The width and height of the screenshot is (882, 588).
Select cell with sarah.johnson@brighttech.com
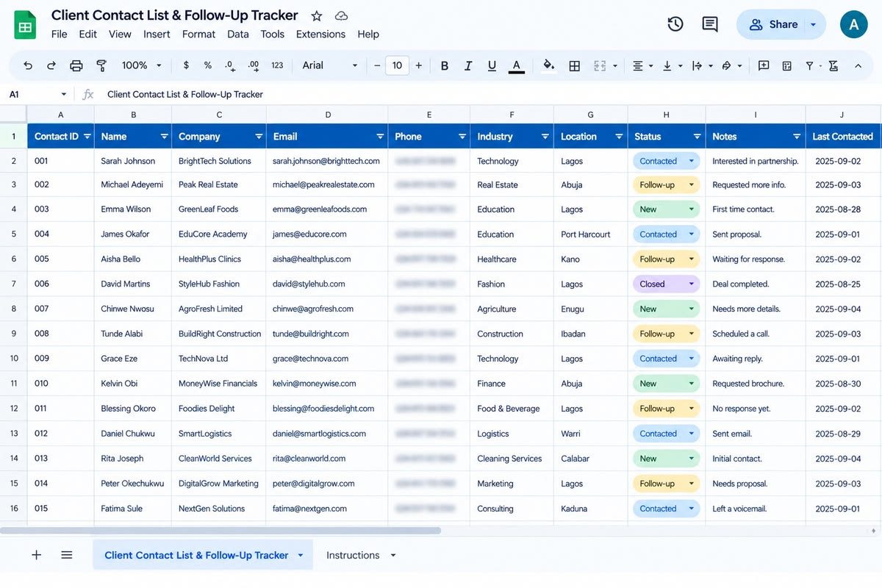327,161
